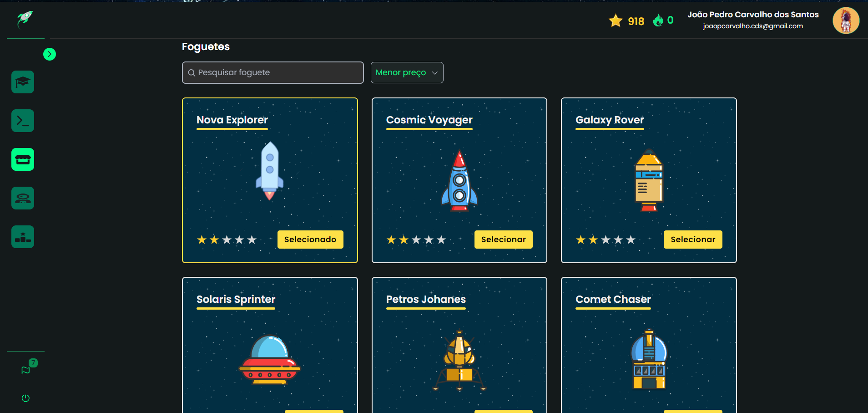Click the Petros Johanes lander image
Viewport: 868px width, 413px height.
459,361
